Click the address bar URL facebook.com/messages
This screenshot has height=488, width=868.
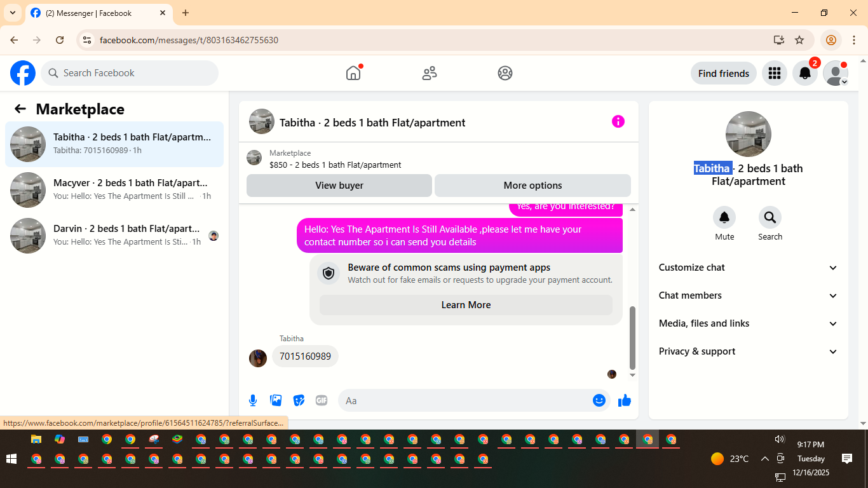point(189,40)
